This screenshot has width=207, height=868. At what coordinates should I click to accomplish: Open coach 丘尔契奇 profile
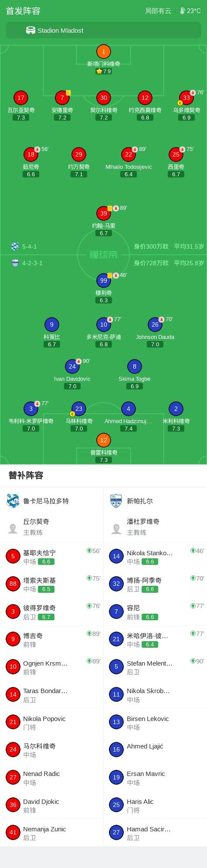click(x=51, y=526)
